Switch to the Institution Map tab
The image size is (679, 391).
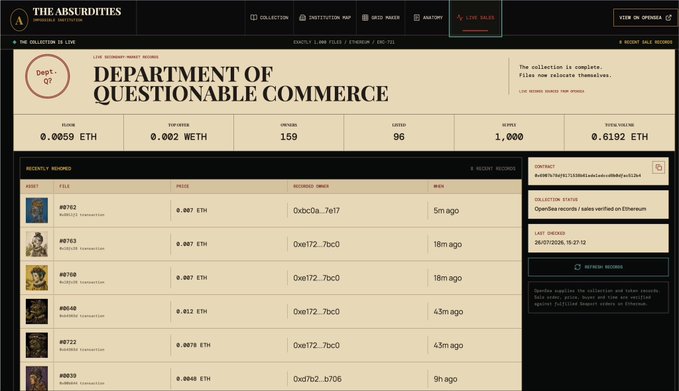325,18
